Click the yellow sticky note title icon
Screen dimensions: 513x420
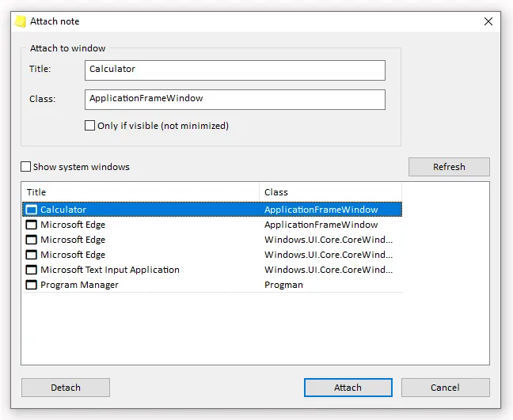[21, 21]
